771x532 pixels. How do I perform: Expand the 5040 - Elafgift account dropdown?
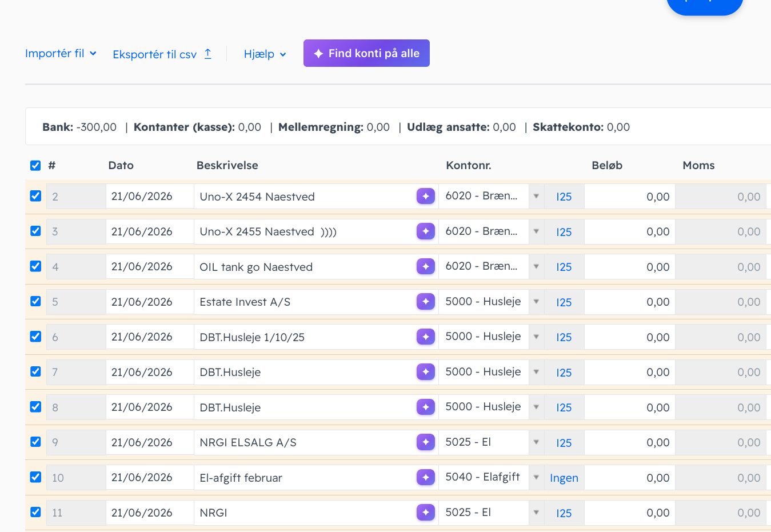(x=536, y=477)
